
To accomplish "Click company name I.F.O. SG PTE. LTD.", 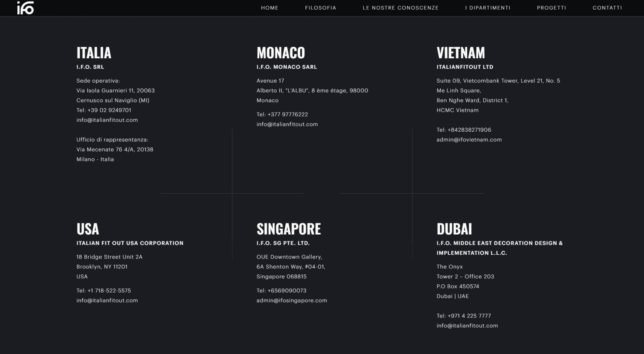I will pos(283,243).
